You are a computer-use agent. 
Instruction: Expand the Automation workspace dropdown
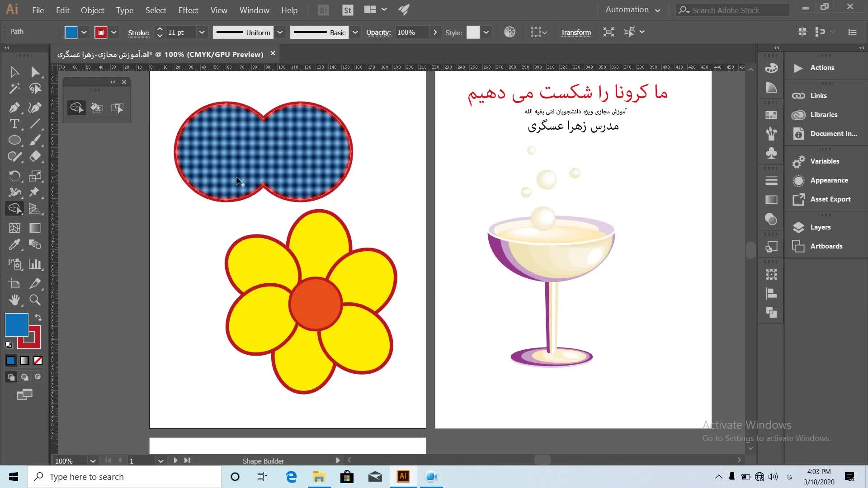point(657,10)
